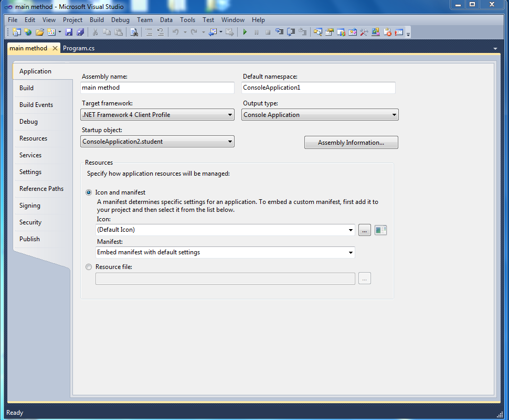Click the Add New Item toolbar icon
Viewport: 509px width, 420px height.
tap(51, 32)
